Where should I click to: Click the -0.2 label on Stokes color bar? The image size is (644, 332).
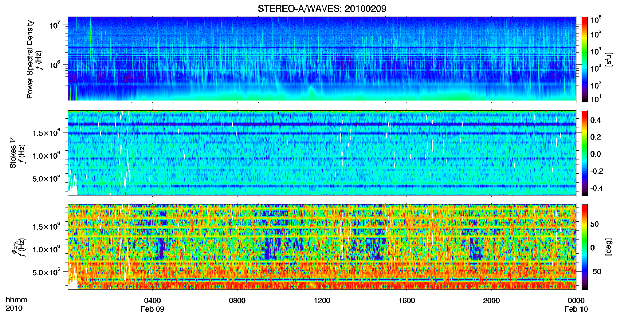[597, 171]
